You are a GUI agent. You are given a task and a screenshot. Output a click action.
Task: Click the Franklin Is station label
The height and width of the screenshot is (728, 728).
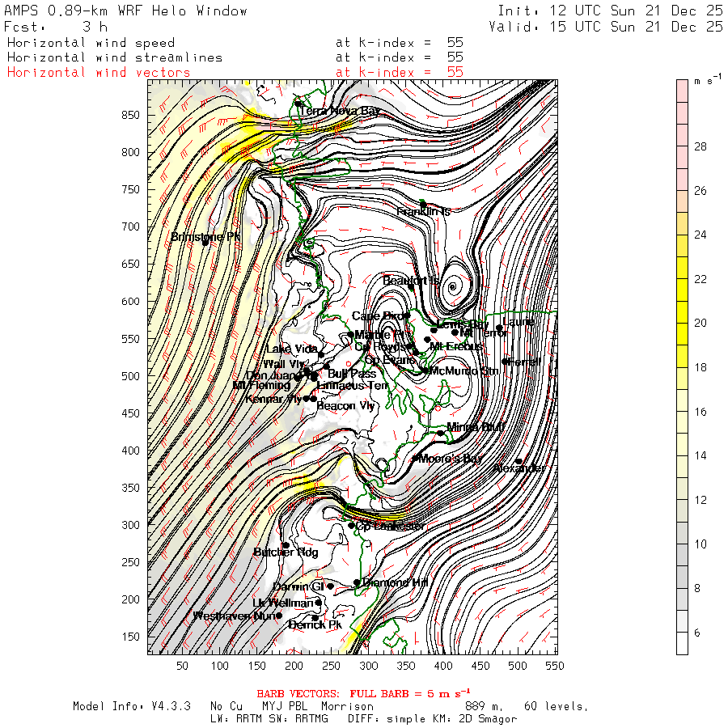coord(423,212)
